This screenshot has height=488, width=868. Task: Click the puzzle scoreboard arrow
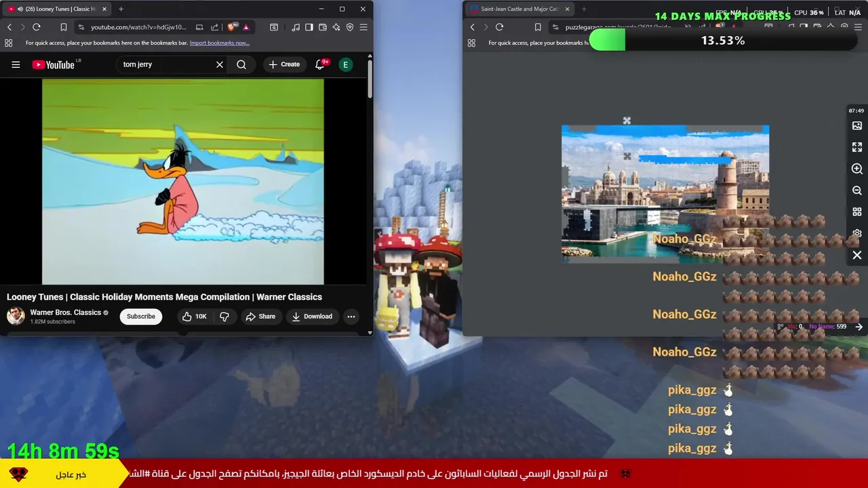click(859, 327)
